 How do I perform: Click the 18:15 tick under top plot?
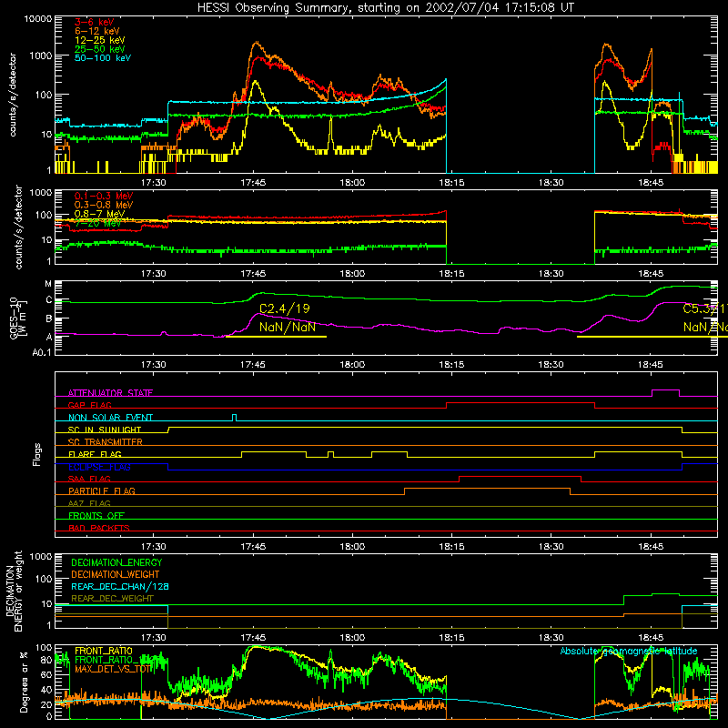tap(451, 183)
